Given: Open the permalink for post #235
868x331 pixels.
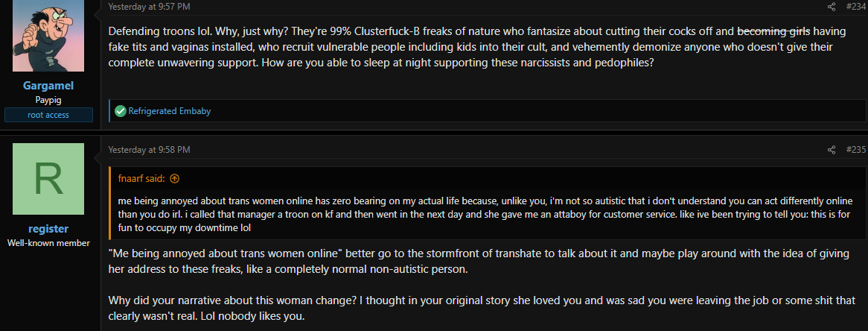Looking at the screenshot, I should [x=856, y=150].
